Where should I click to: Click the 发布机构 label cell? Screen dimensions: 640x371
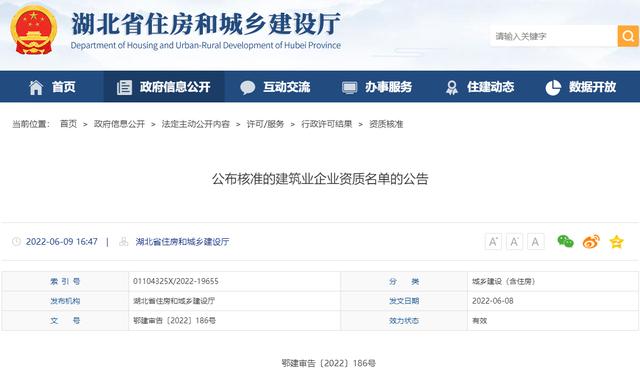(x=65, y=301)
